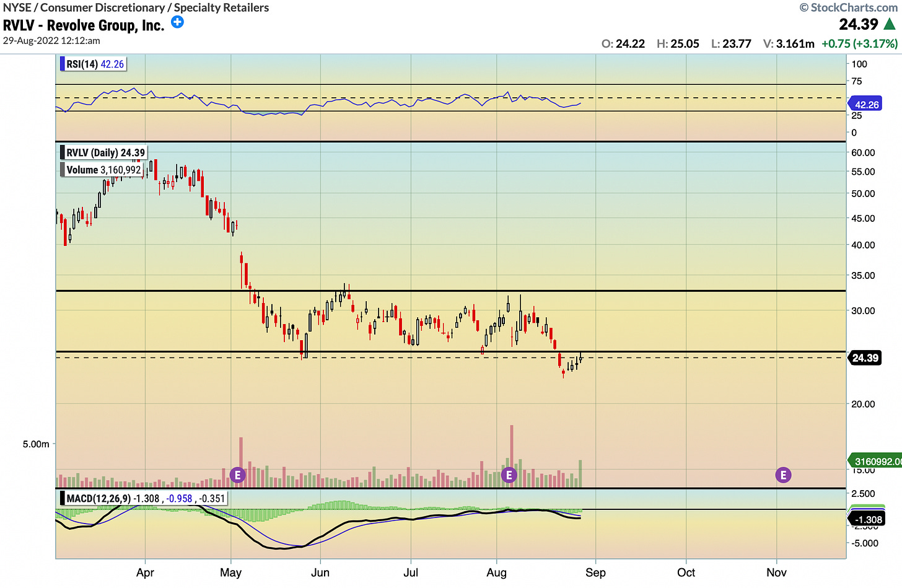This screenshot has height=588, width=902.
Task: Click the Apr label on time axis
Action: 145,573
